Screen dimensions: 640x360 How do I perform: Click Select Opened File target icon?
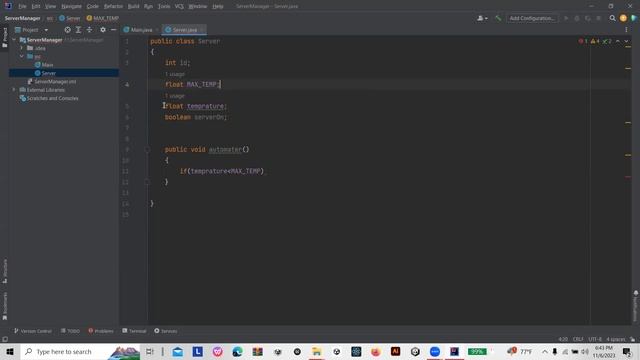coord(67,30)
